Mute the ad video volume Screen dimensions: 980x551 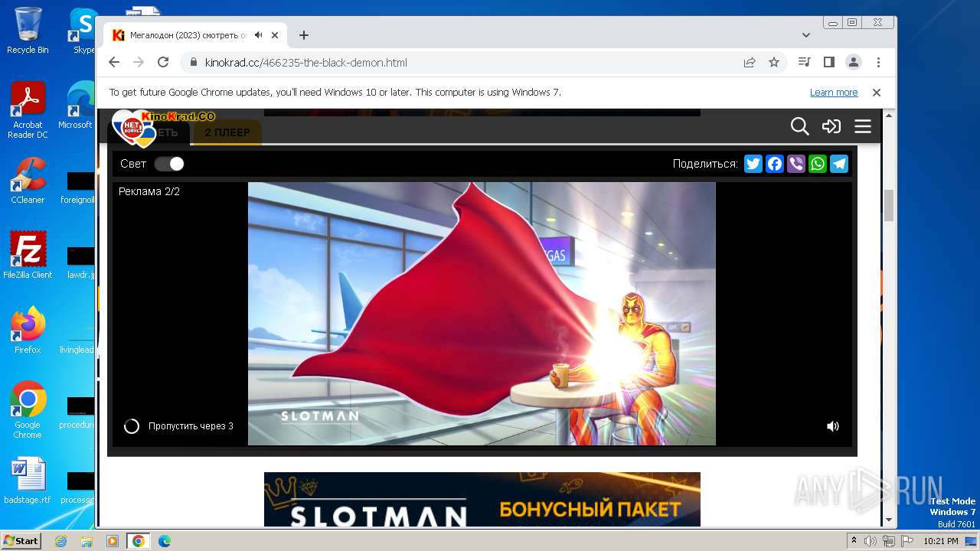click(x=833, y=426)
